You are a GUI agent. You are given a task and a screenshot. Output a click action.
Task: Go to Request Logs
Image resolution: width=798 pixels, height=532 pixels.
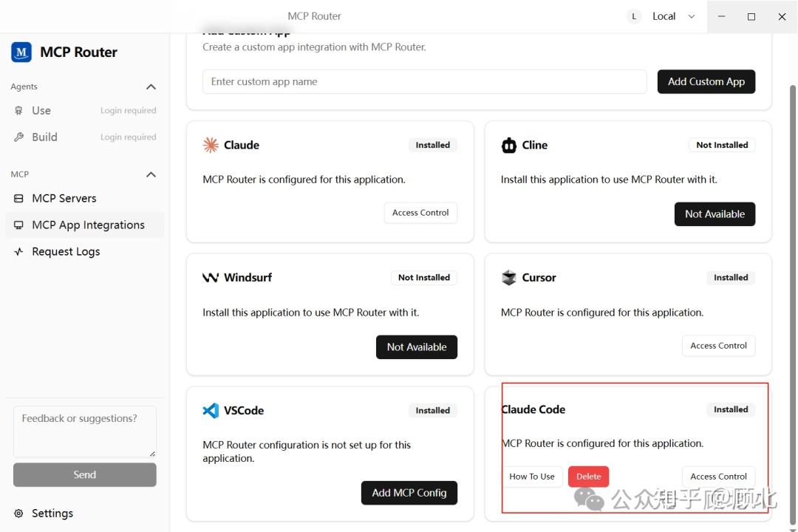tap(66, 251)
